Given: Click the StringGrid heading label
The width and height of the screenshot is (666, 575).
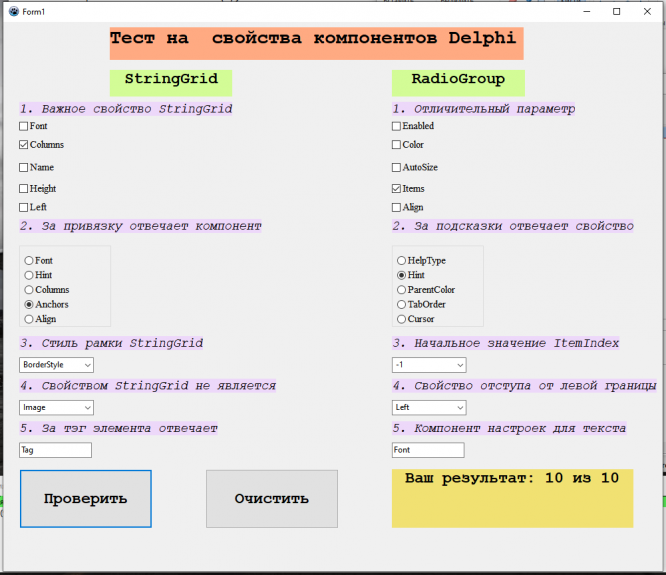Looking at the screenshot, I should tap(171, 83).
